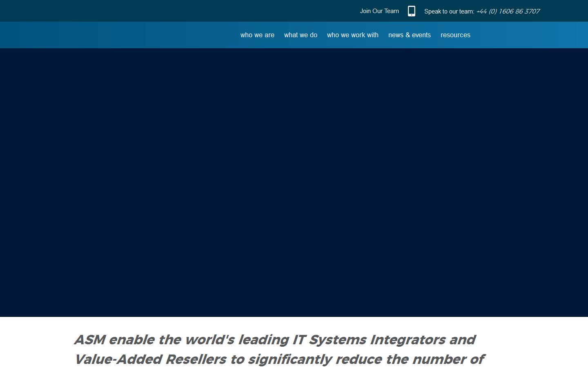This screenshot has height=368, width=588.
Task: Open the 'who we are' menu
Action: point(257,35)
